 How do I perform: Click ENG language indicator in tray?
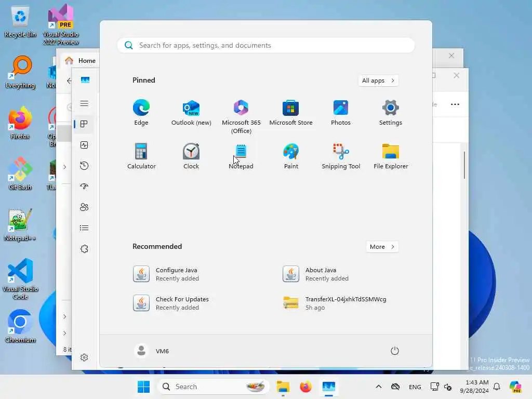pos(415,387)
